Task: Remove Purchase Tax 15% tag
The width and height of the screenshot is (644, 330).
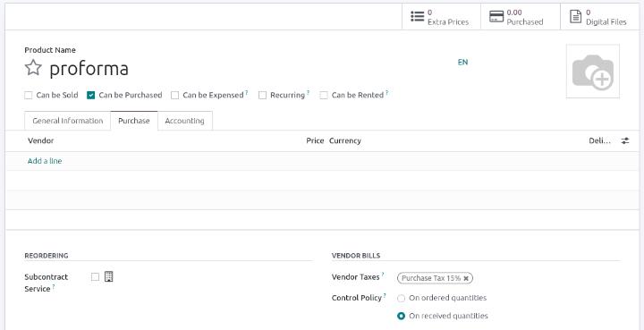Action: tap(466, 278)
